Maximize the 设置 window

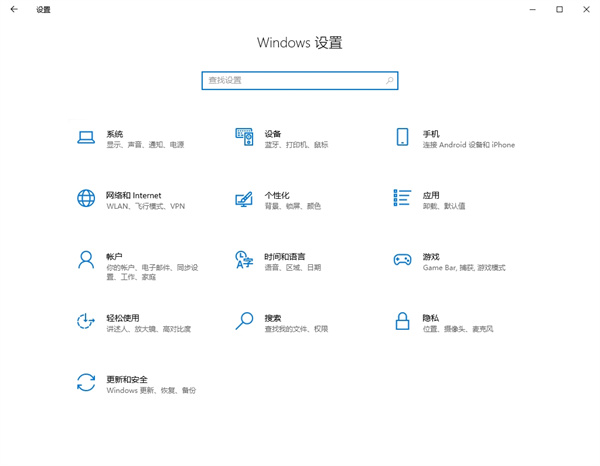tap(559, 10)
